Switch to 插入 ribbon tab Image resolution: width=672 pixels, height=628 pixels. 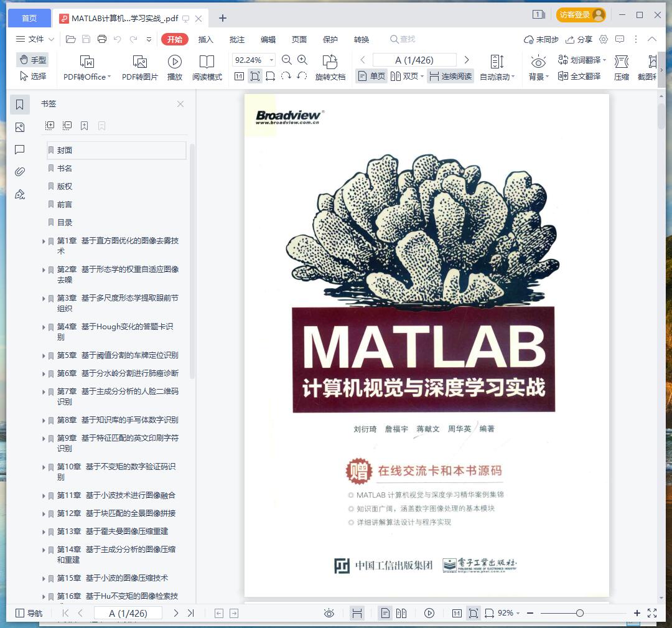click(205, 39)
